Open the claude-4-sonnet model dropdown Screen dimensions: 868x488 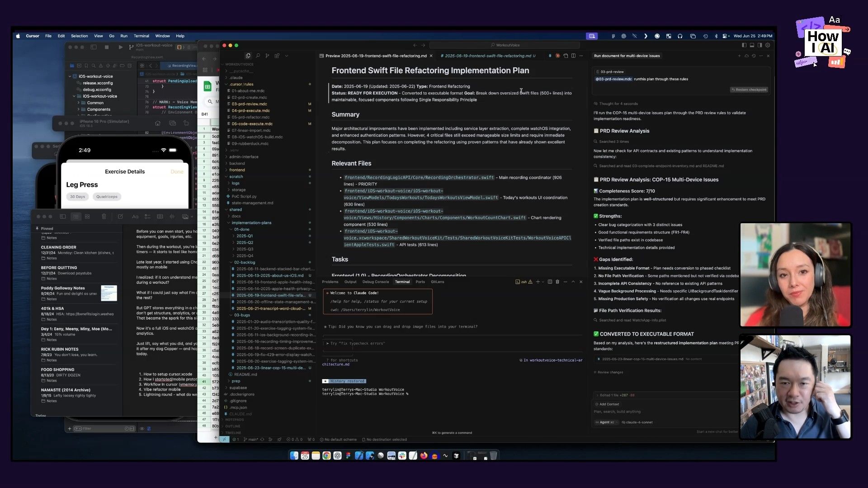pyautogui.click(x=638, y=422)
